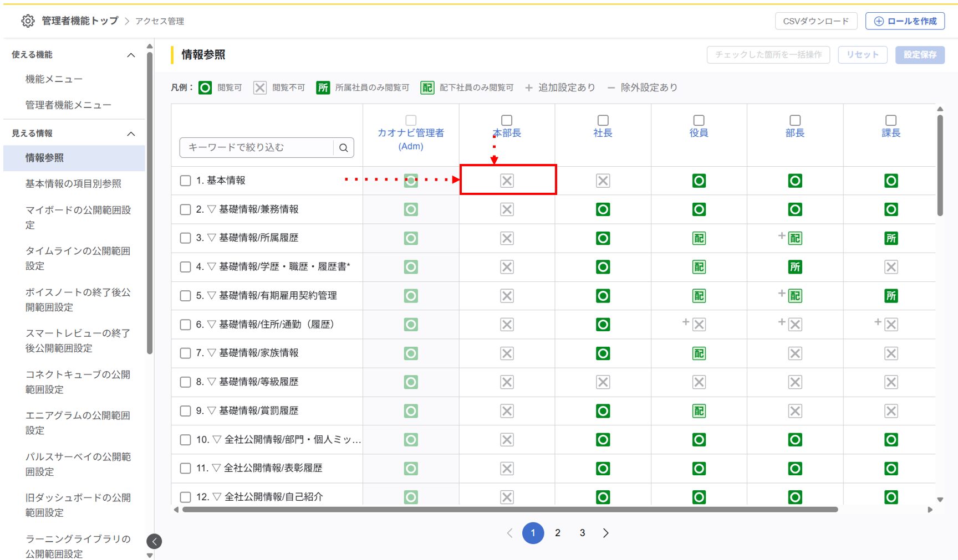Expand the triangle on 9. 基礎情報/賞罰履歴
The image size is (958, 560).
[212, 411]
